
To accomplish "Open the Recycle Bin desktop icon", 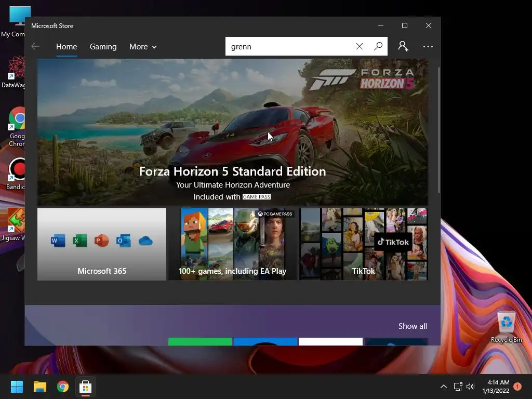I will 506,327.
